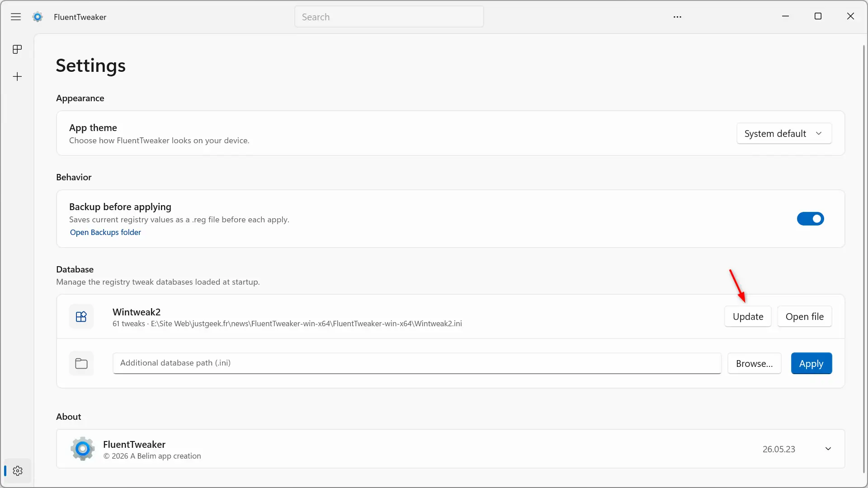The width and height of the screenshot is (868, 488).
Task: Click the Additional database path field
Action: (x=417, y=363)
